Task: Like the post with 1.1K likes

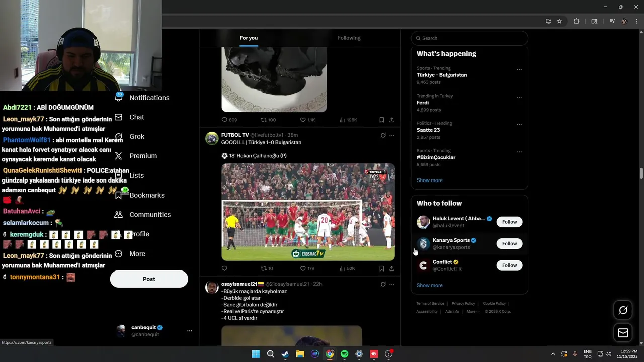Action: tap(307, 120)
